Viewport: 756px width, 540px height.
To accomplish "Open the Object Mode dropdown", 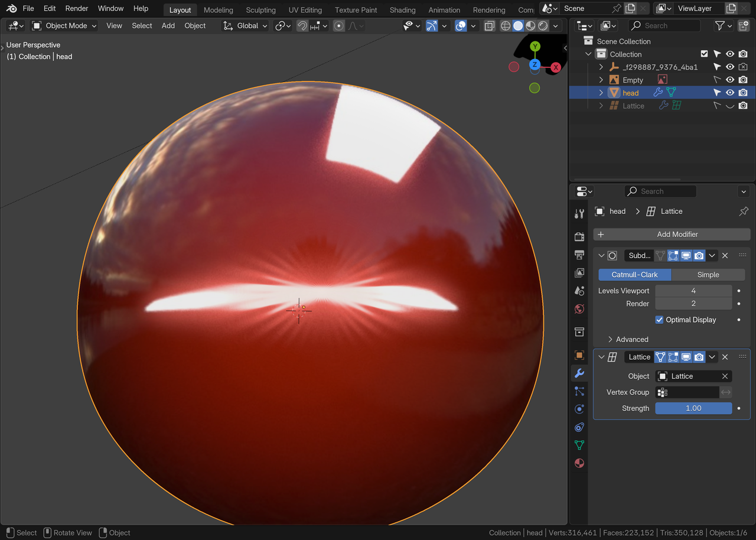I will (x=64, y=26).
